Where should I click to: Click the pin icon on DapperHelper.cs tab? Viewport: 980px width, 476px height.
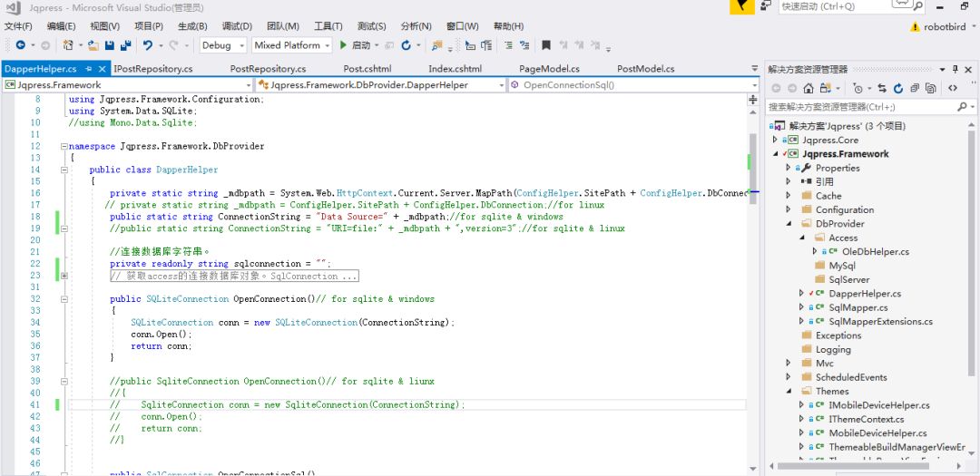(89, 69)
